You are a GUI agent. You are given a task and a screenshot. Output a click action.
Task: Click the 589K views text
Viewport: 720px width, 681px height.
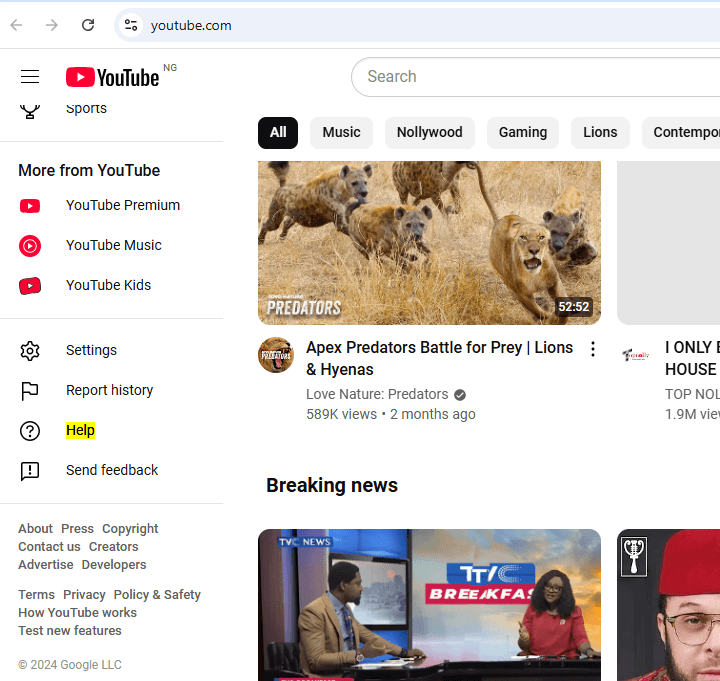[x=341, y=415]
